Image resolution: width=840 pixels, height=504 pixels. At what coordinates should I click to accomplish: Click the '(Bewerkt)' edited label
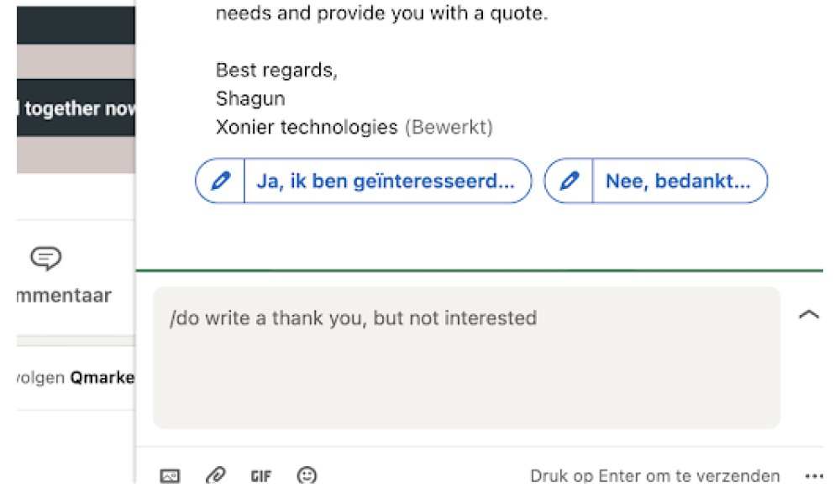pyautogui.click(x=449, y=128)
